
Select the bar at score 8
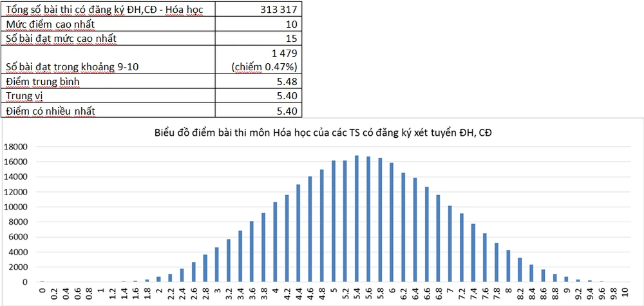tap(507, 266)
